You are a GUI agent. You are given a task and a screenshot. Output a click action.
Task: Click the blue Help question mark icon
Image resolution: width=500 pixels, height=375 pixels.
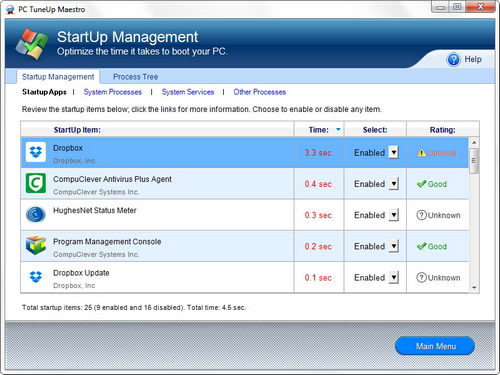453,60
